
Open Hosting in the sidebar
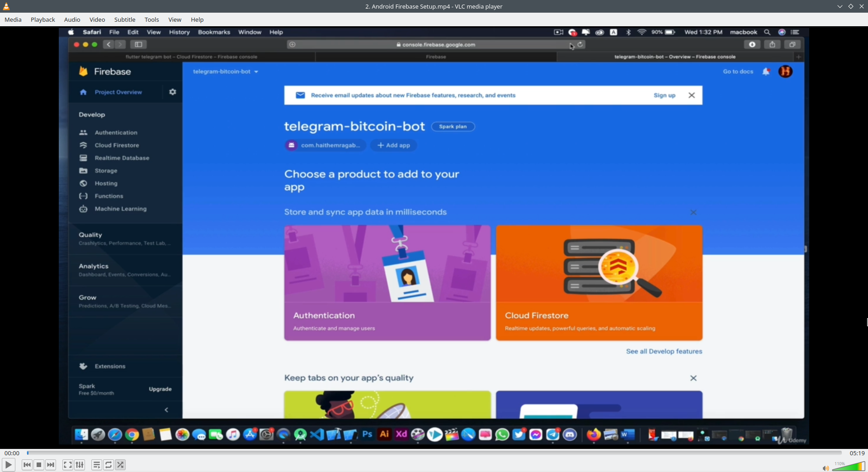click(x=106, y=183)
